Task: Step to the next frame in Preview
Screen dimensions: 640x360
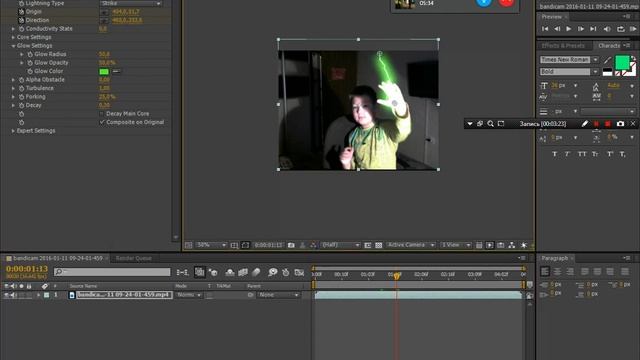Action: 580,29
